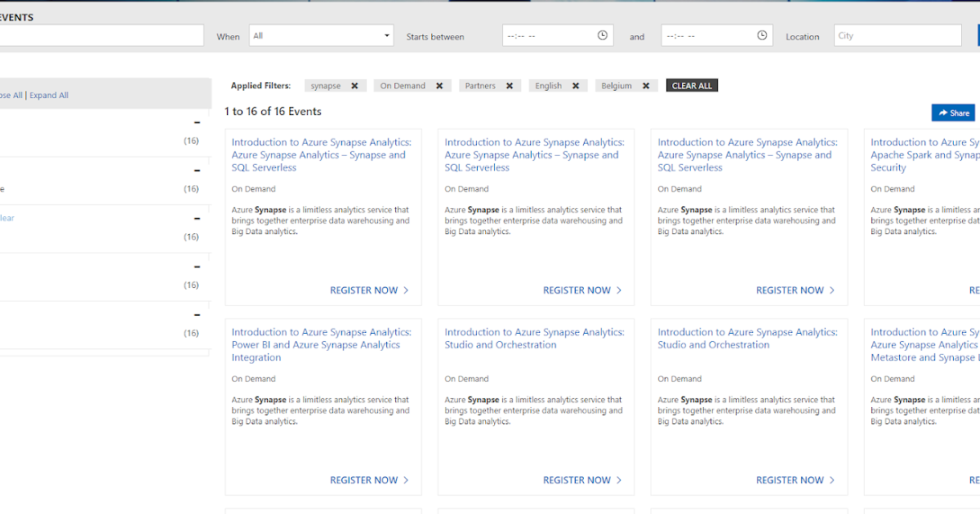This screenshot has height=514, width=980.
Task: Remove the "Belgium" location filter
Action: pos(645,85)
